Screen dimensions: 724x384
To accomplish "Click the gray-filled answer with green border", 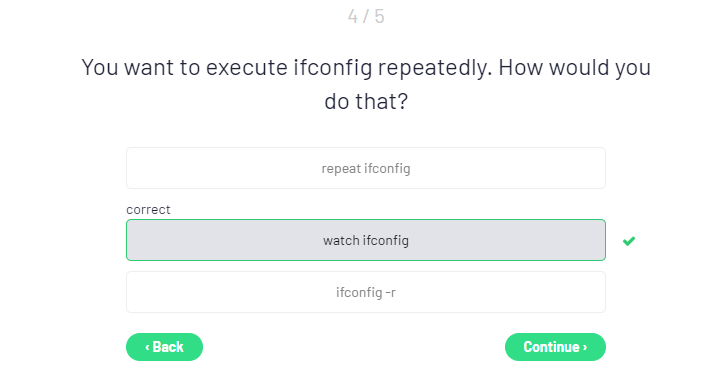I will coord(366,240).
